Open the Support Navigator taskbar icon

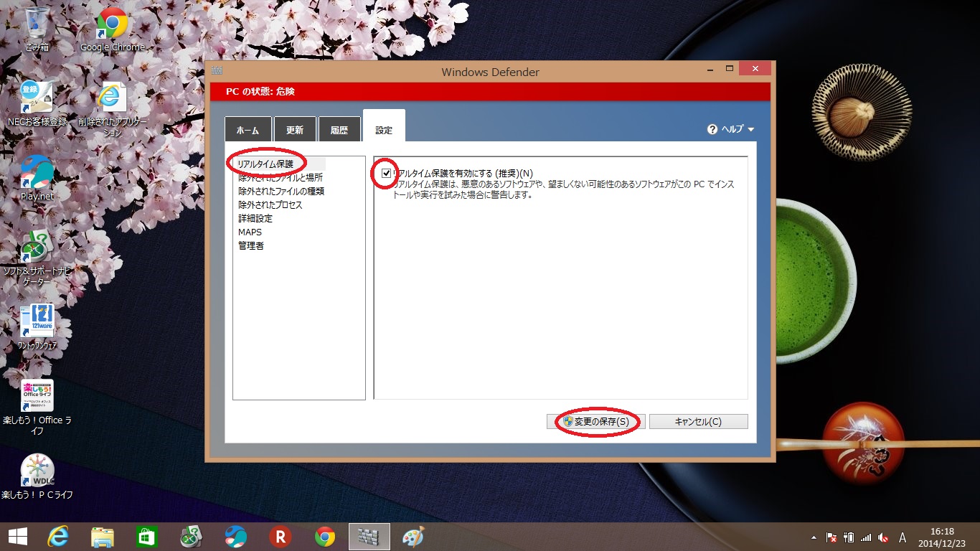point(192,537)
